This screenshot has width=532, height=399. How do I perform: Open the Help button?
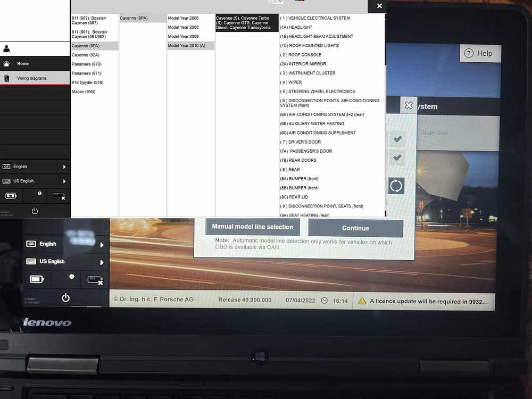(x=480, y=53)
